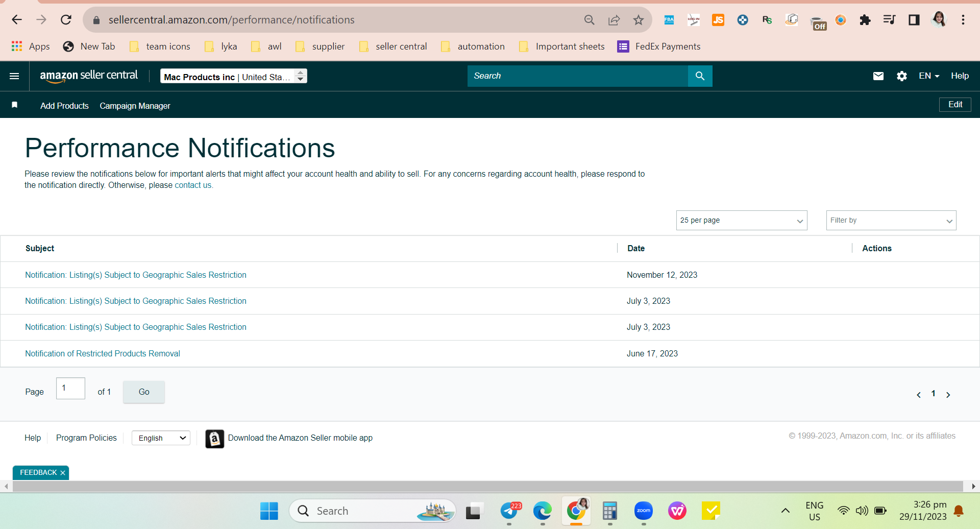Image resolution: width=980 pixels, height=529 pixels.
Task: Open the FedEx Payments bookmark
Action: point(658,46)
